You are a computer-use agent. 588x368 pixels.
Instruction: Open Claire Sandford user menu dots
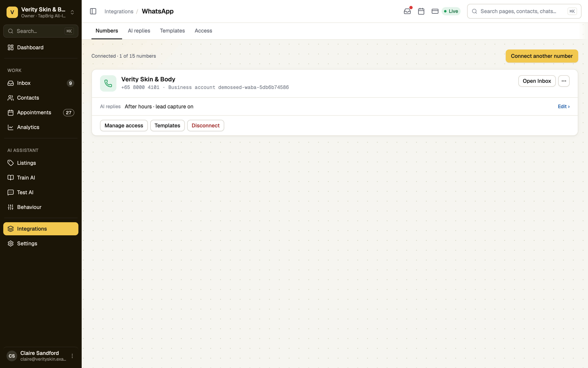pyautogui.click(x=72, y=356)
